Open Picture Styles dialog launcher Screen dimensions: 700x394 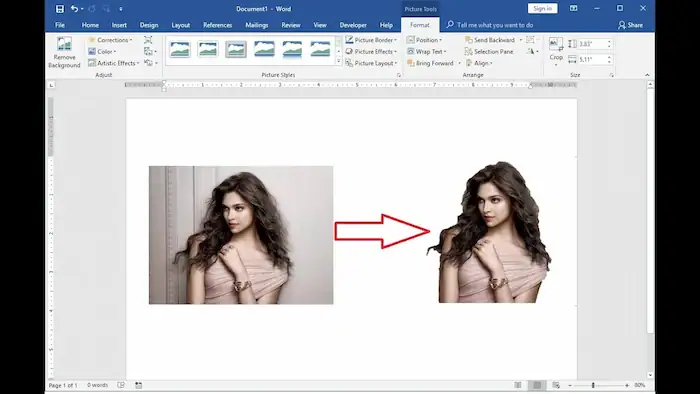pos(399,75)
